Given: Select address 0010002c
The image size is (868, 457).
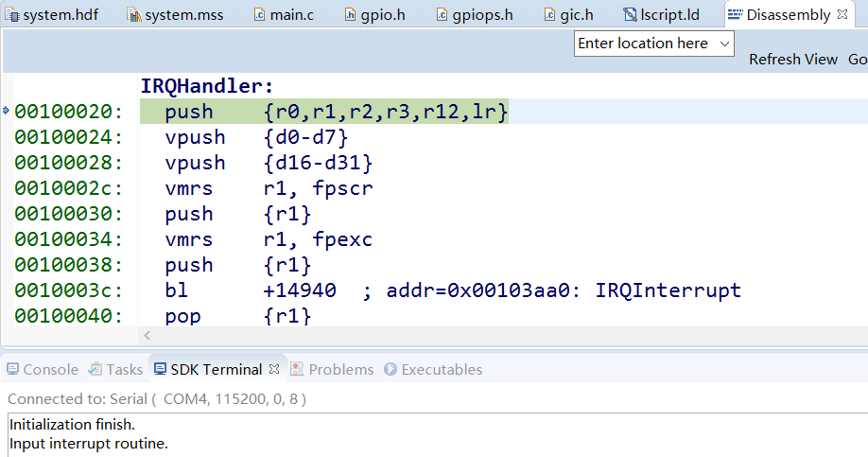Looking at the screenshot, I should coord(69,188).
